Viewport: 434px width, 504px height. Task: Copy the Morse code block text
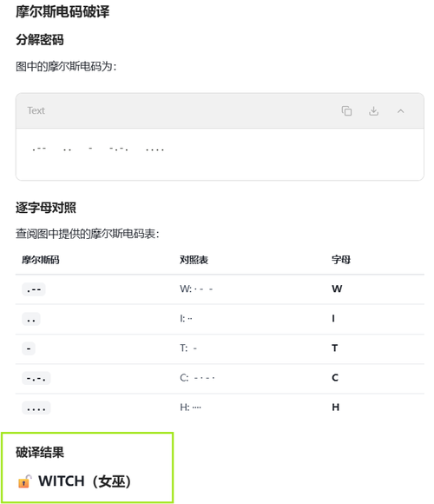tap(346, 111)
